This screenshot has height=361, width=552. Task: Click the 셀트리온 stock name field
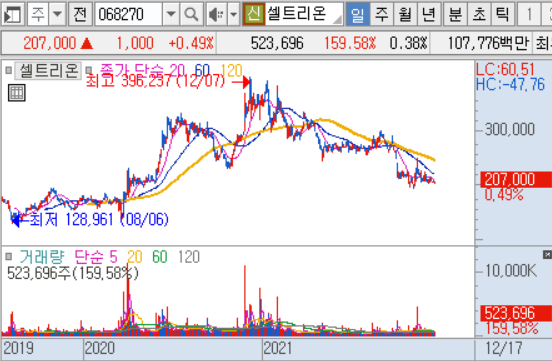pos(304,14)
